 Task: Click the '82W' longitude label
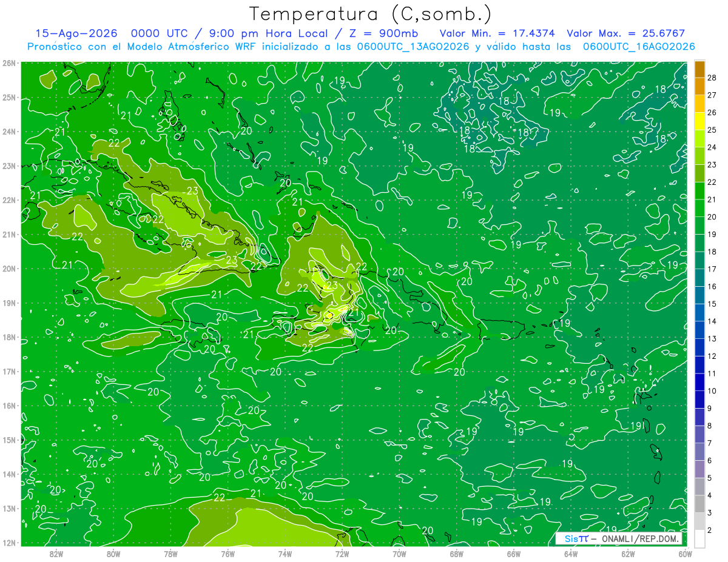coord(56,554)
